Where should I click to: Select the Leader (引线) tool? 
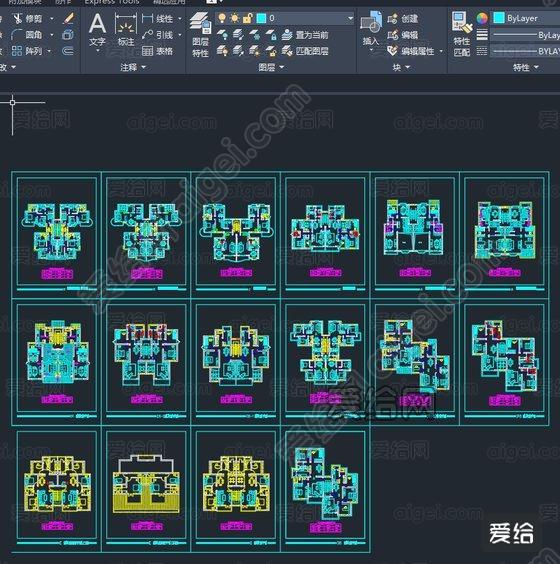[158, 35]
